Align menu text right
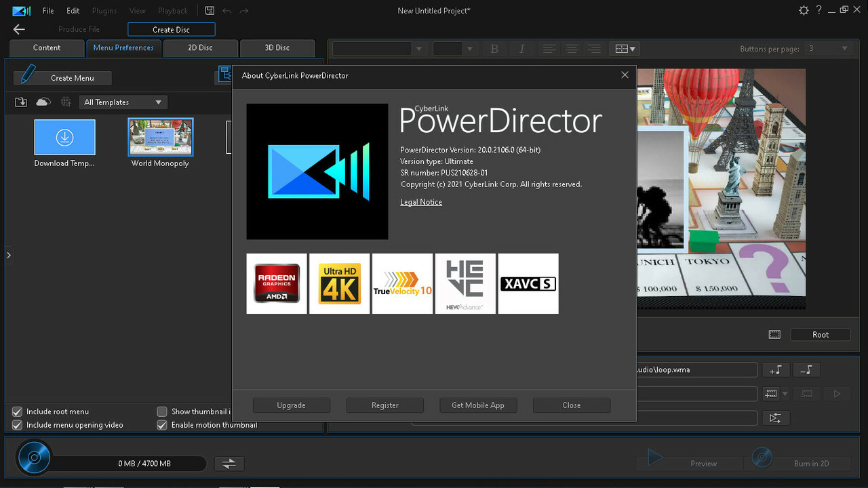 pos(594,49)
